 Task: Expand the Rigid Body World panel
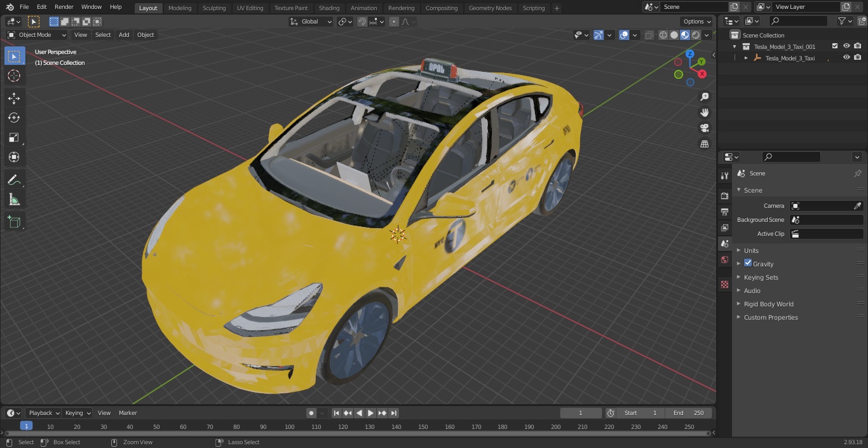coord(768,304)
